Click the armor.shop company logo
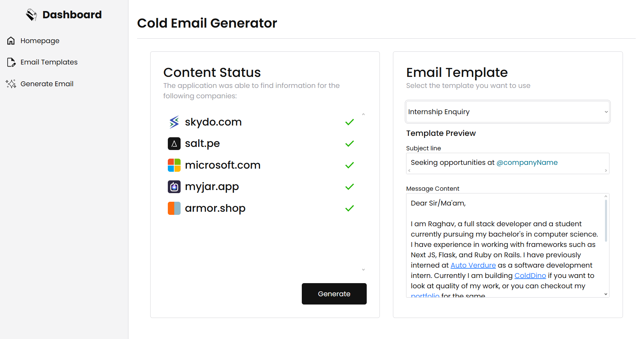The width and height of the screenshot is (644, 339). 174,208
